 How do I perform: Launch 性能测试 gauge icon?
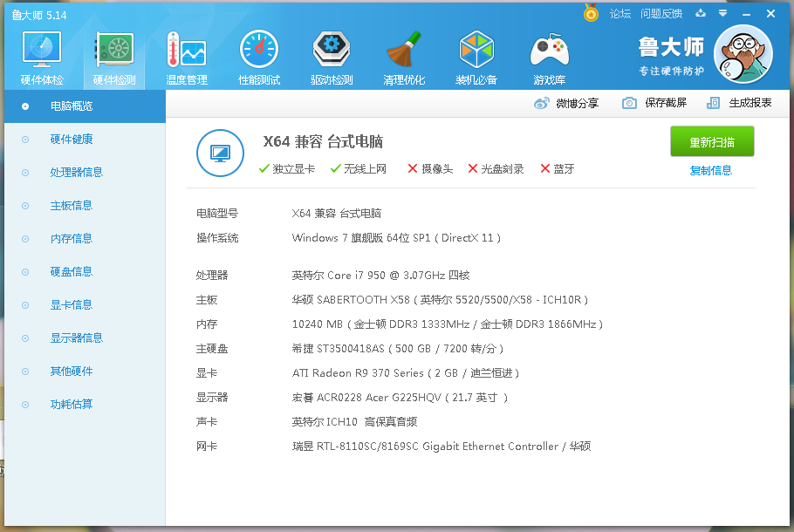(259, 49)
